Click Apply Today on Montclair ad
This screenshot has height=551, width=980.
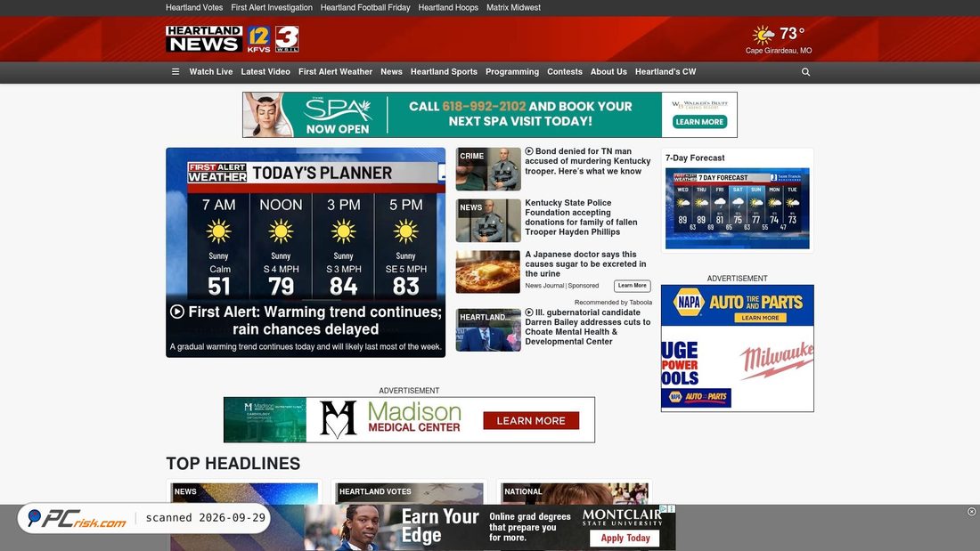click(625, 538)
